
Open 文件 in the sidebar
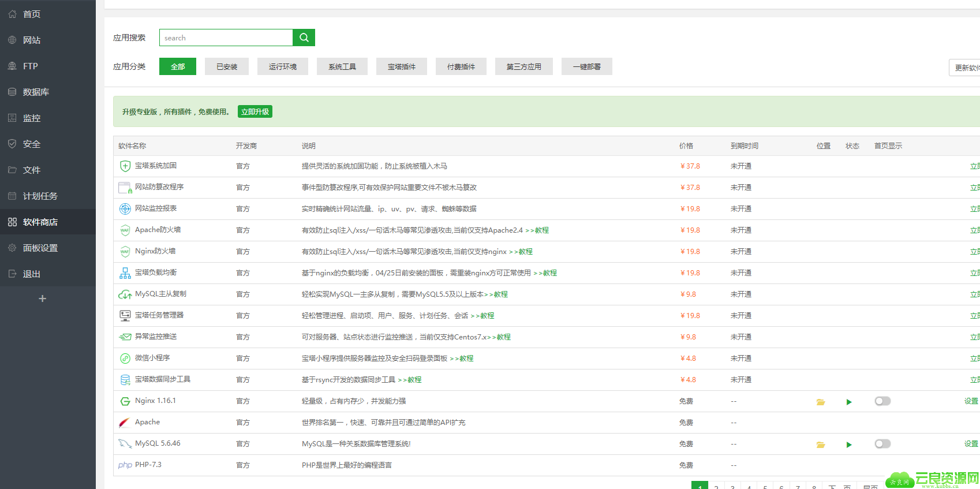[48, 170]
